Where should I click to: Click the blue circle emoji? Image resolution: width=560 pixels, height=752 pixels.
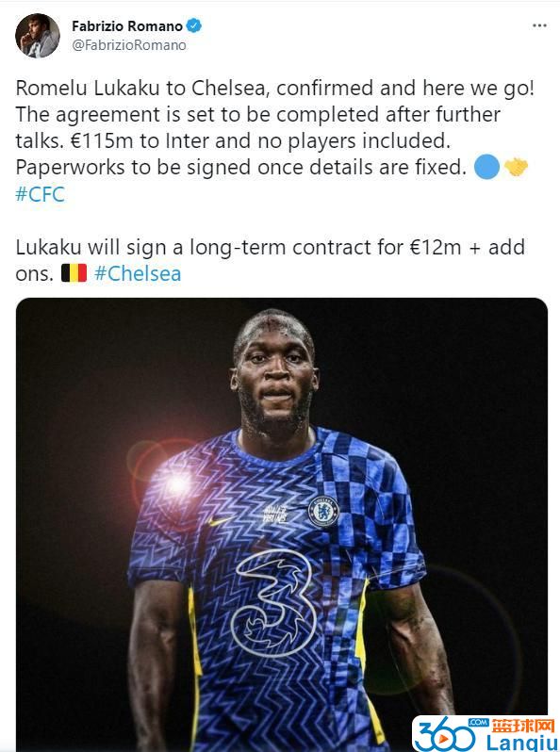click(x=486, y=168)
